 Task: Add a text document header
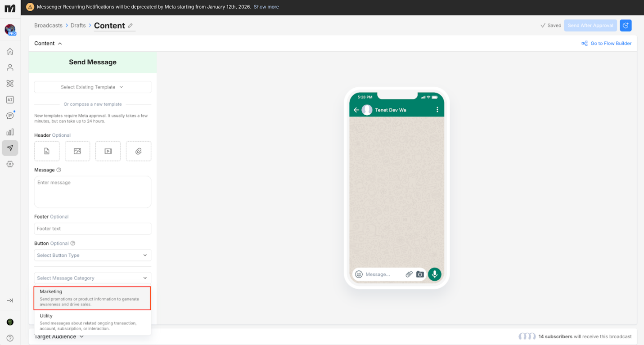click(x=47, y=151)
